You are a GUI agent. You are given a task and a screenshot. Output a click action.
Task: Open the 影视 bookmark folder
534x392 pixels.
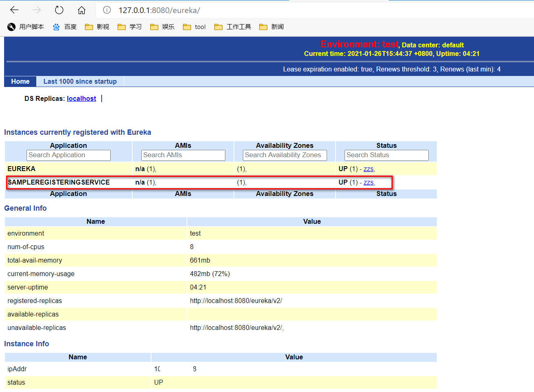tap(97, 27)
